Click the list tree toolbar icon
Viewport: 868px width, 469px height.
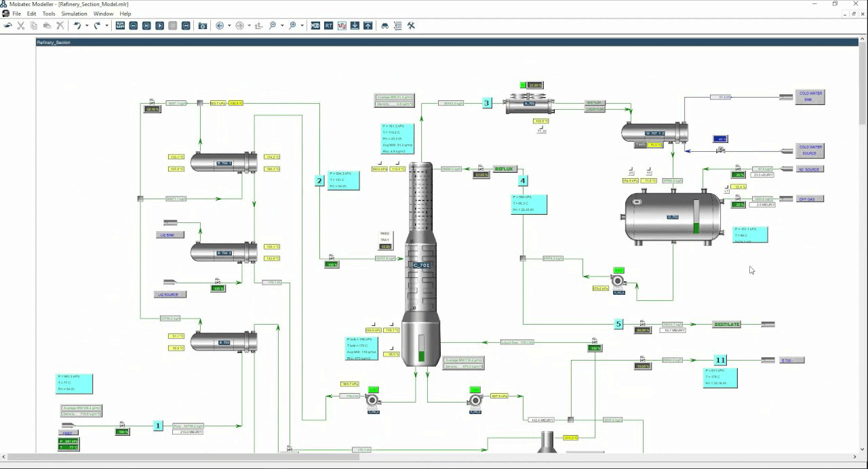click(398, 26)
